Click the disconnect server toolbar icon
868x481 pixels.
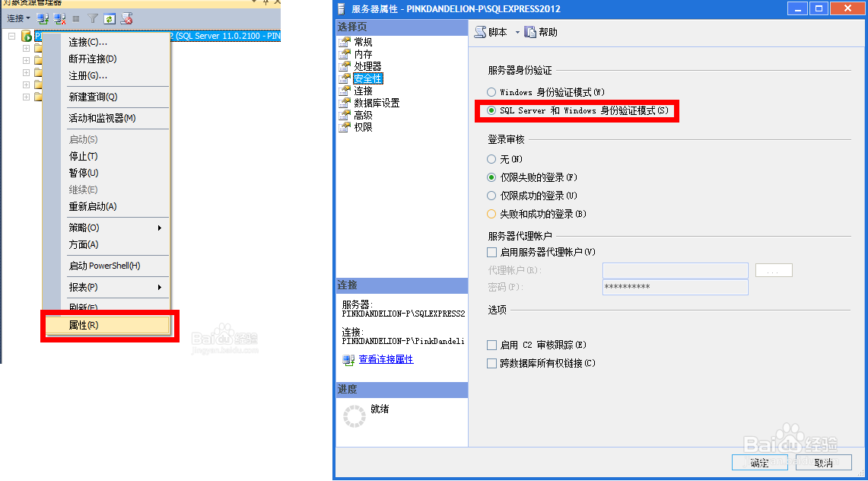point(60,19)
